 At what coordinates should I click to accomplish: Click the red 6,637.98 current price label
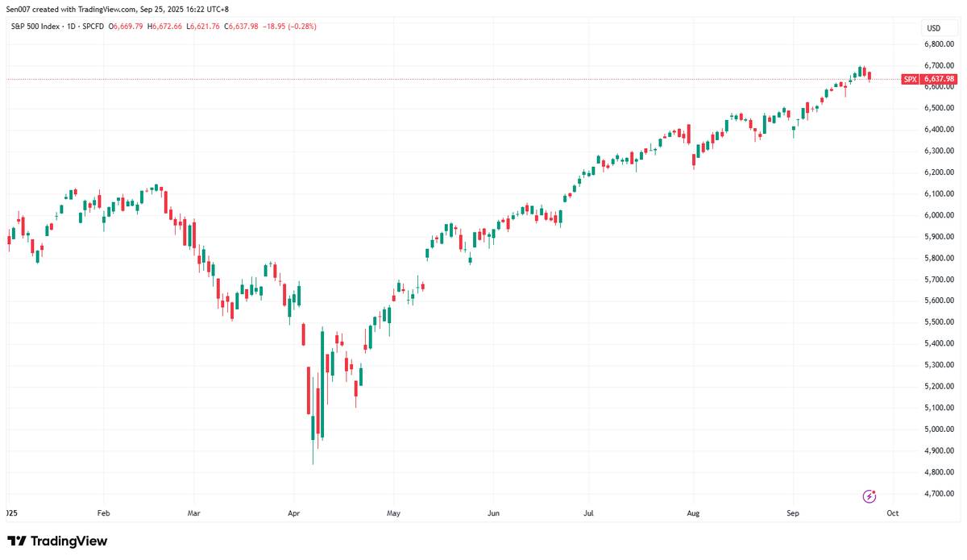[939, 79]
